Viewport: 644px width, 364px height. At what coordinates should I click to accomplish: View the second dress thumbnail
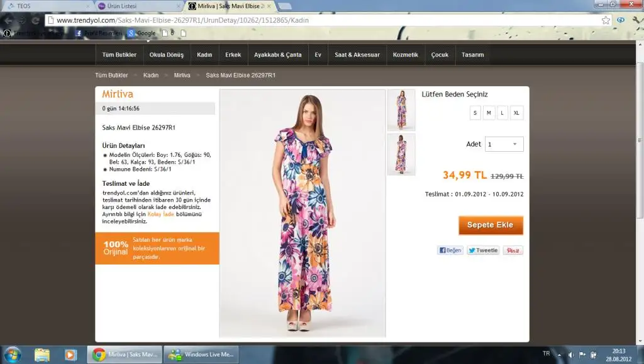401,154
